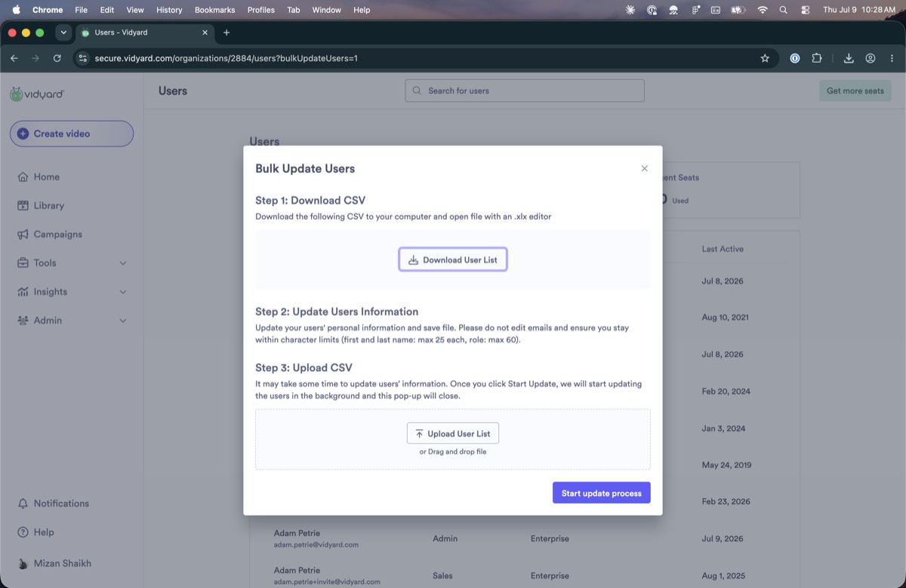Click the Admin people icon
Image resolution: width=906 pixels, height=588 pixels.
[x=23, y=320]
